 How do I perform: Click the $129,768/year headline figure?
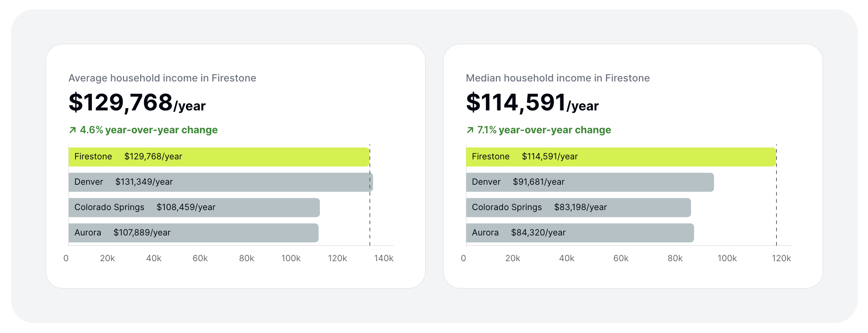point(137,103)
